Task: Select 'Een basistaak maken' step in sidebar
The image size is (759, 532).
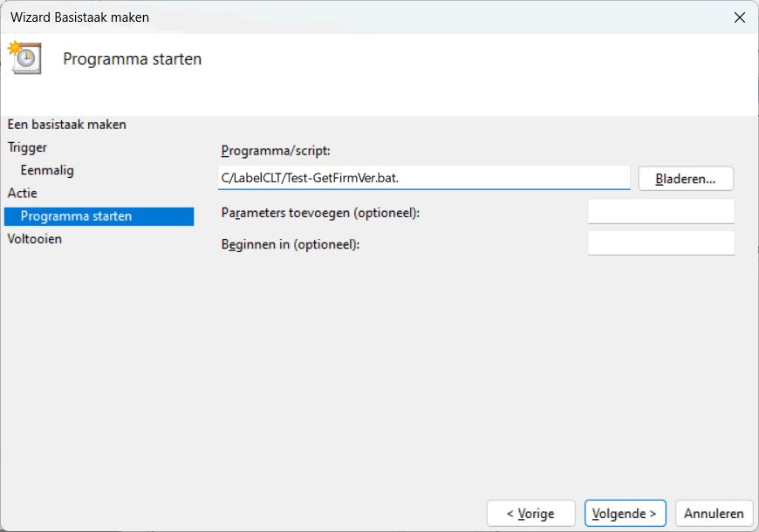Action: coord(67,125)
